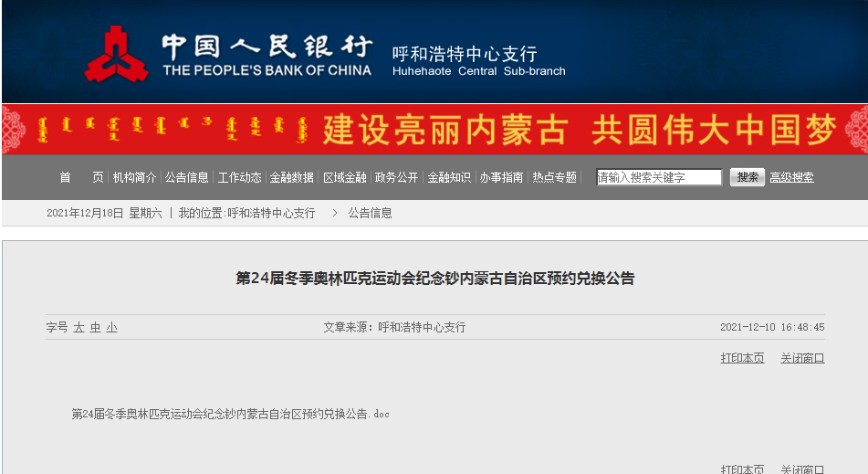The height and width of the screenshot is (474, 868).
Task: Click the lower 关闭窗口 link at the bottom
Action: [x=802, y=469]
